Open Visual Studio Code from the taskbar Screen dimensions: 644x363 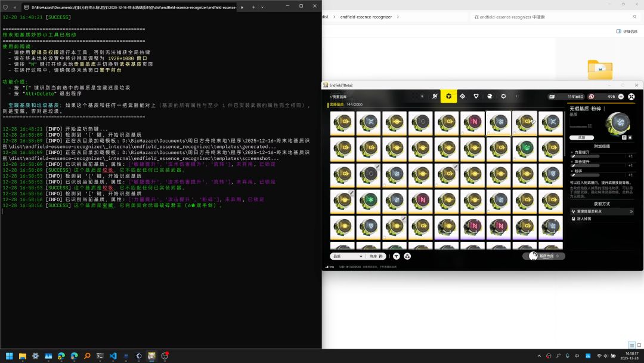[113, 356]
